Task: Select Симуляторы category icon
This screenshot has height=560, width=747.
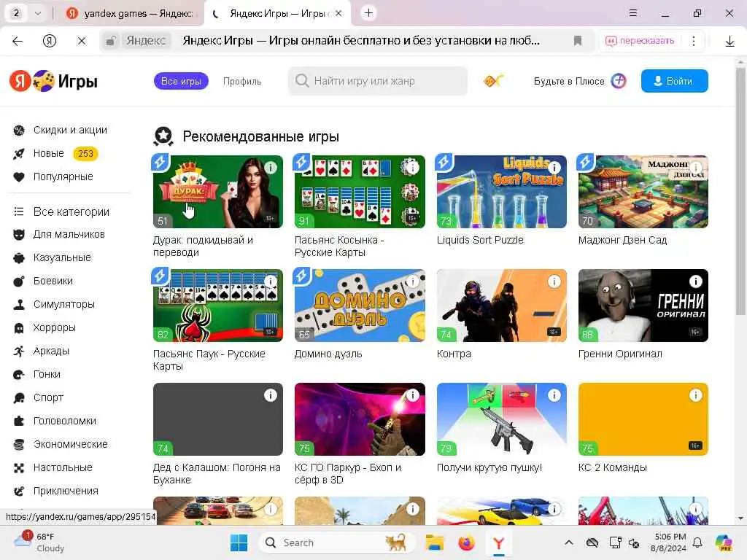Action: [18, 305]
